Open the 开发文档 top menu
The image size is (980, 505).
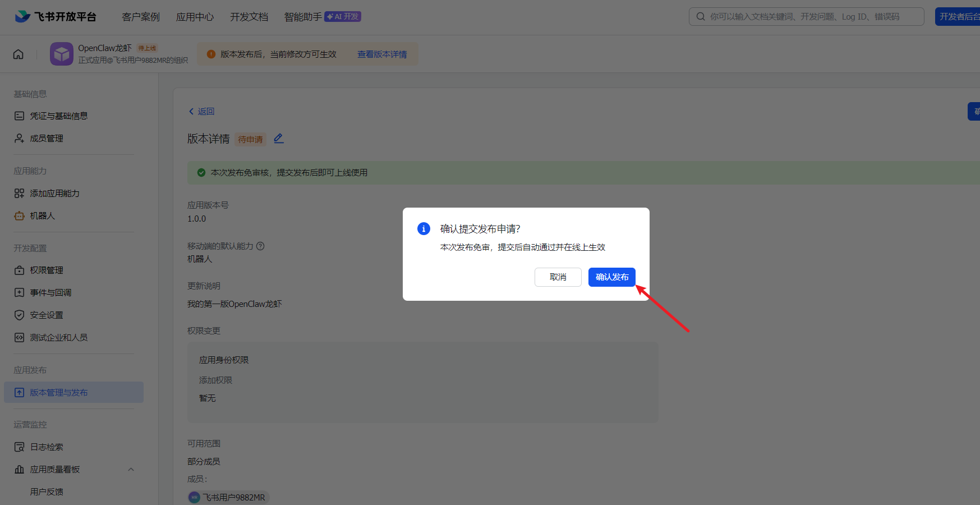[x=249, y=17]
